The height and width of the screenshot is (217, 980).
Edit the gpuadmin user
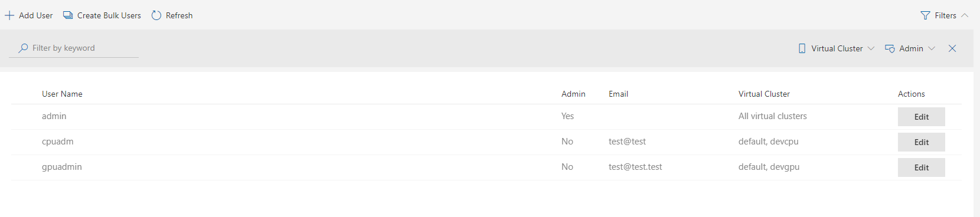coord(921,167)
